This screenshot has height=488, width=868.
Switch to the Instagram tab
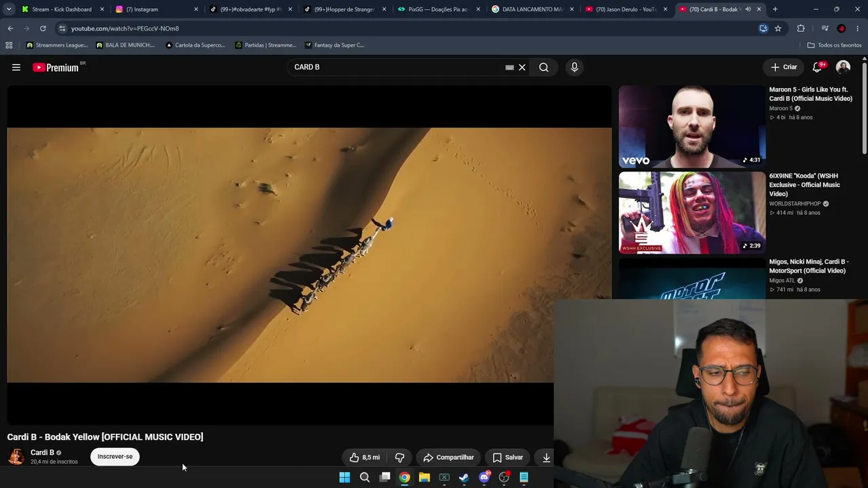tap(142, 9)
